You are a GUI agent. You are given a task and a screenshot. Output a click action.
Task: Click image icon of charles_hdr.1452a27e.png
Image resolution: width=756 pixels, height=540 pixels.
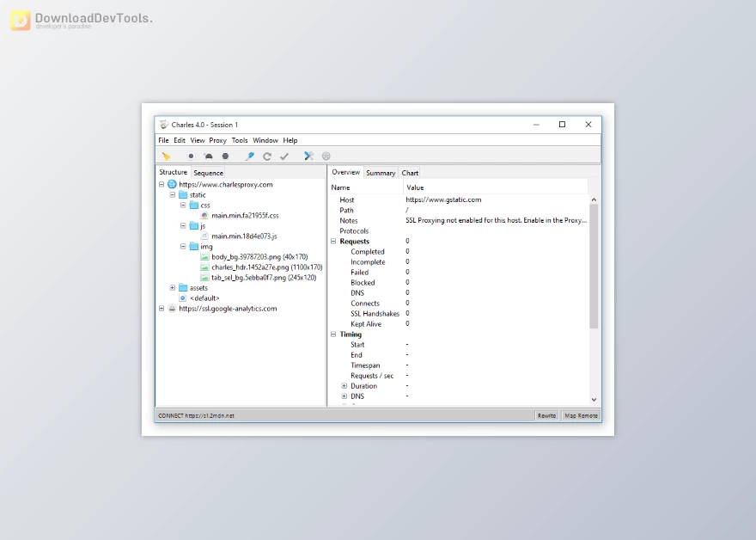click(x=204, y=267)
